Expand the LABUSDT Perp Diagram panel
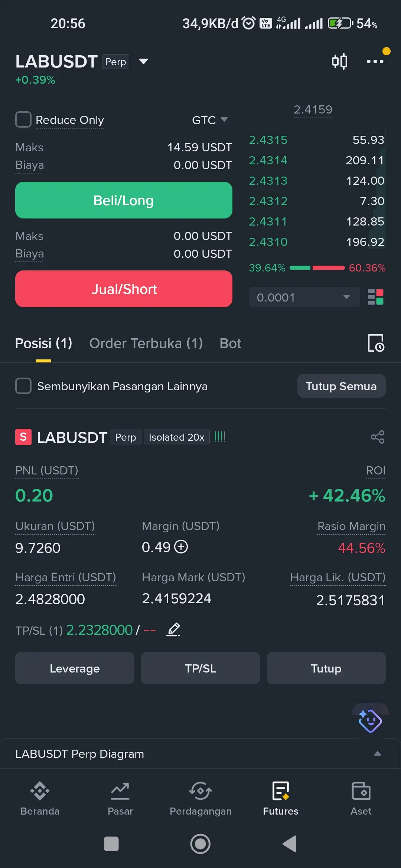This screenshot has width=401, height=868. [200, 754]
